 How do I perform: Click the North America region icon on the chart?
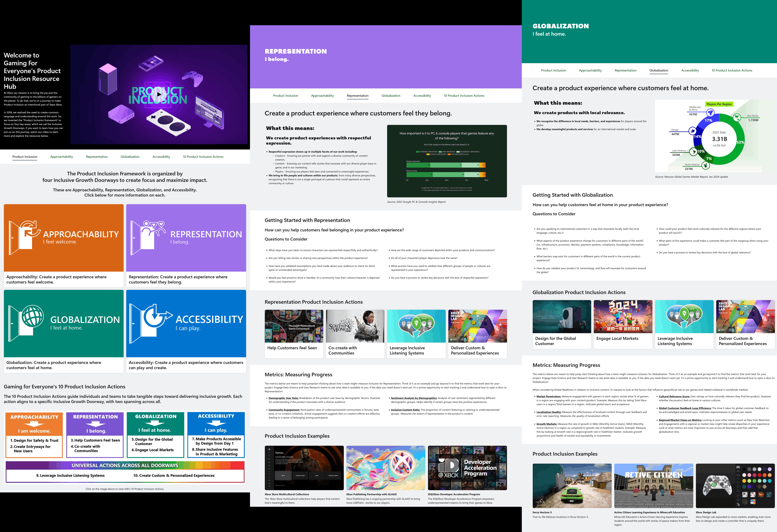pos(706,165)
